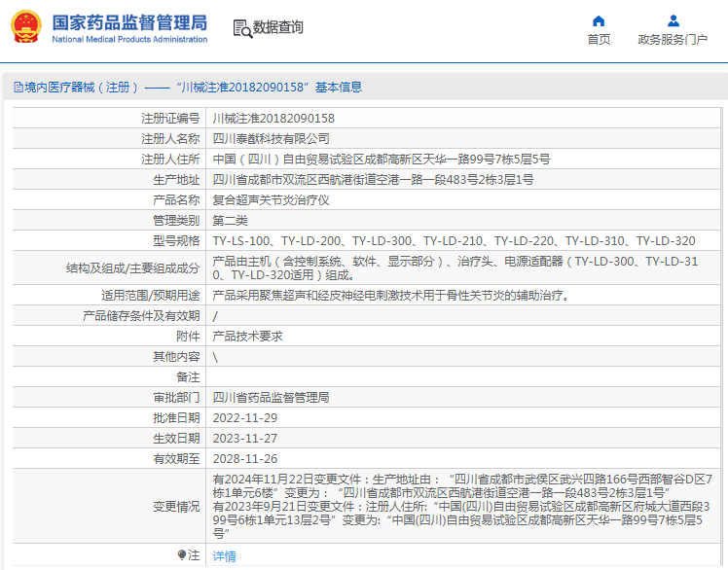This screenshot has width=728, height=570.
Task: Select the effective date 2023-11-27
Action: coord(244,438)
